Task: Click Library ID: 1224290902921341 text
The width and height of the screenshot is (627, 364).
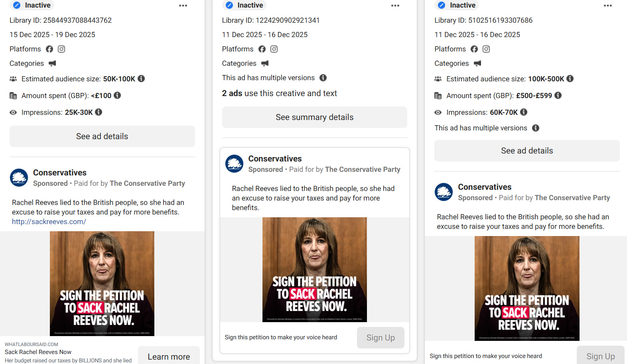Action: (271, 20)
